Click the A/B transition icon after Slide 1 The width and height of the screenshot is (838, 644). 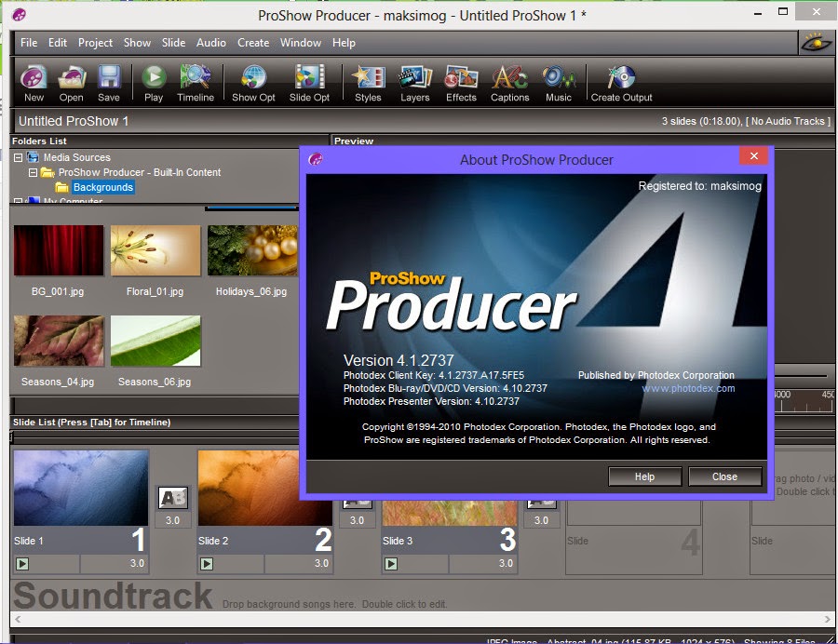pyautogui.click(x=172, y=498)
